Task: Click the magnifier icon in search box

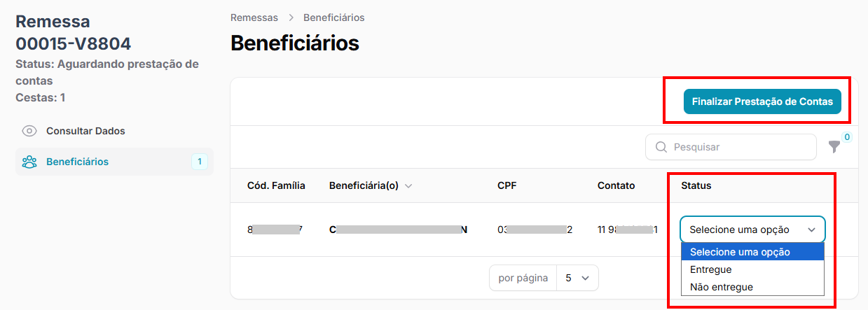Action: pos(661,147)
